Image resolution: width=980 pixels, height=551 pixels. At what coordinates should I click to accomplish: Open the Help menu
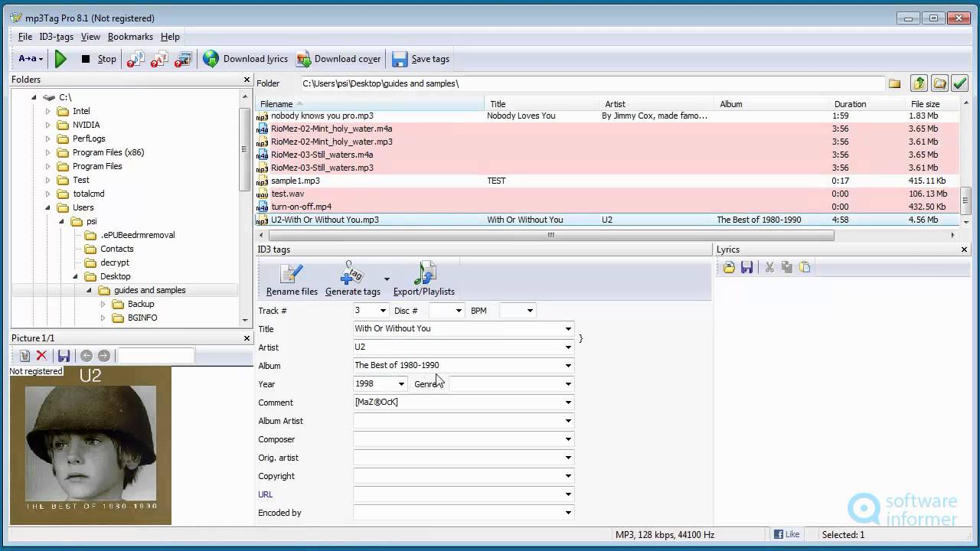pyautogui.click(x=170, y=37)
